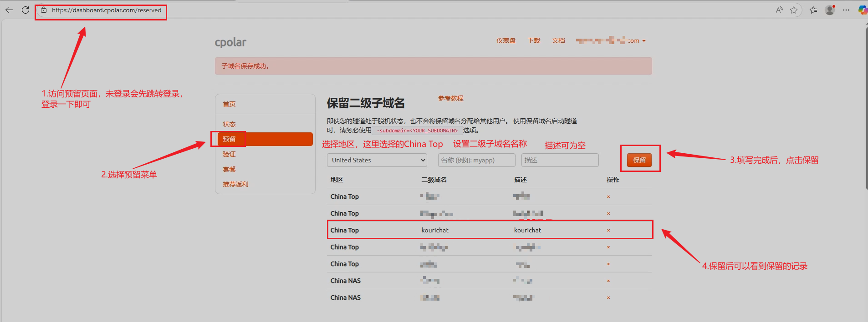Open 推荐返利 in sidebar menu
This screenshot has height=322, width=868.
[x=235, y=184]
